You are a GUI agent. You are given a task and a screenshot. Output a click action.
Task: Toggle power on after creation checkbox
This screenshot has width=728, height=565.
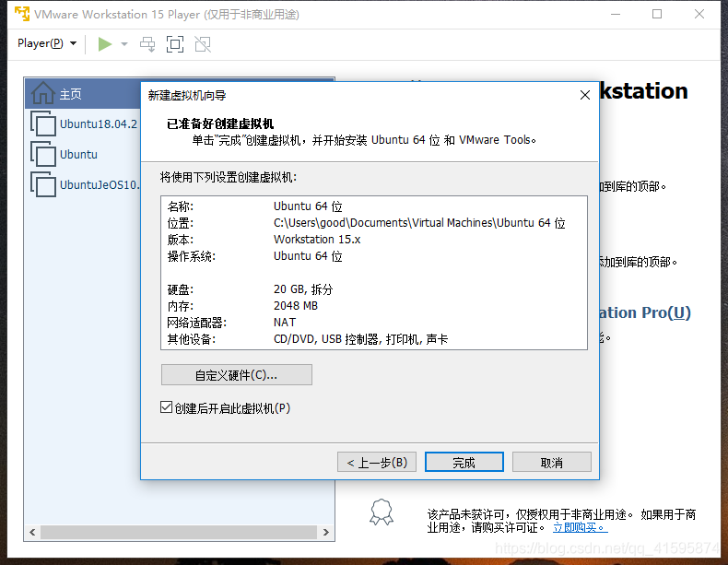166,407
